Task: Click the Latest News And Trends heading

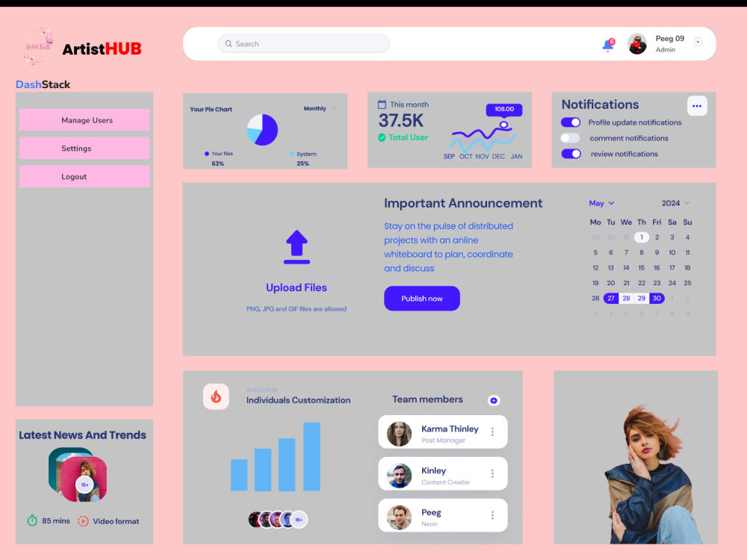Action: pos(82,435)
